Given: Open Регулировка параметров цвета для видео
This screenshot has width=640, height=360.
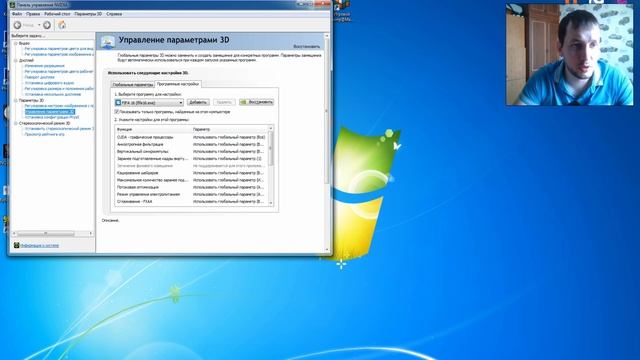Looking at the screenshot, I should (x=59, y=49).
